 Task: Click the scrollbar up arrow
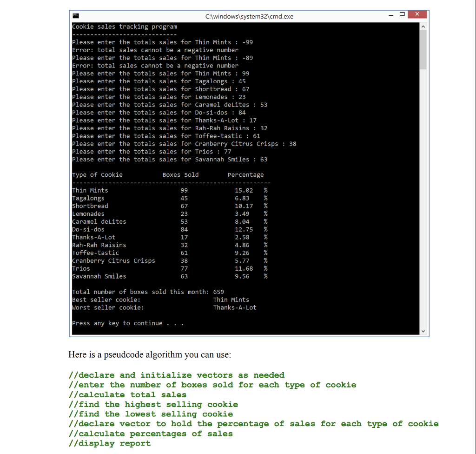click(x=423, y=26)
